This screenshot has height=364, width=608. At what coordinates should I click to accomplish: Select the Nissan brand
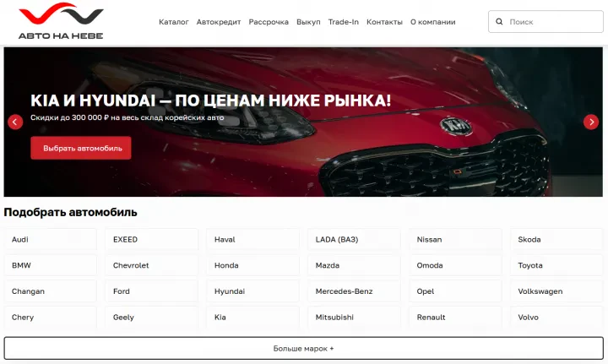tap(456, 239)
